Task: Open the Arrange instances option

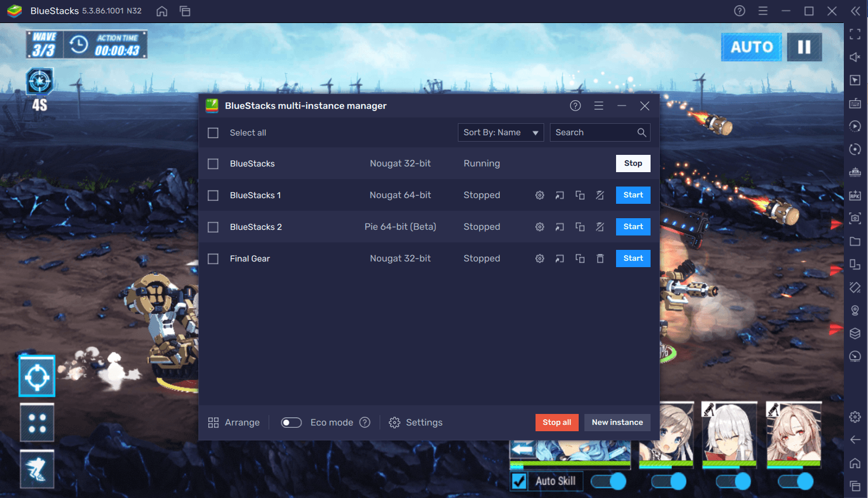Action: click(234, 423)
